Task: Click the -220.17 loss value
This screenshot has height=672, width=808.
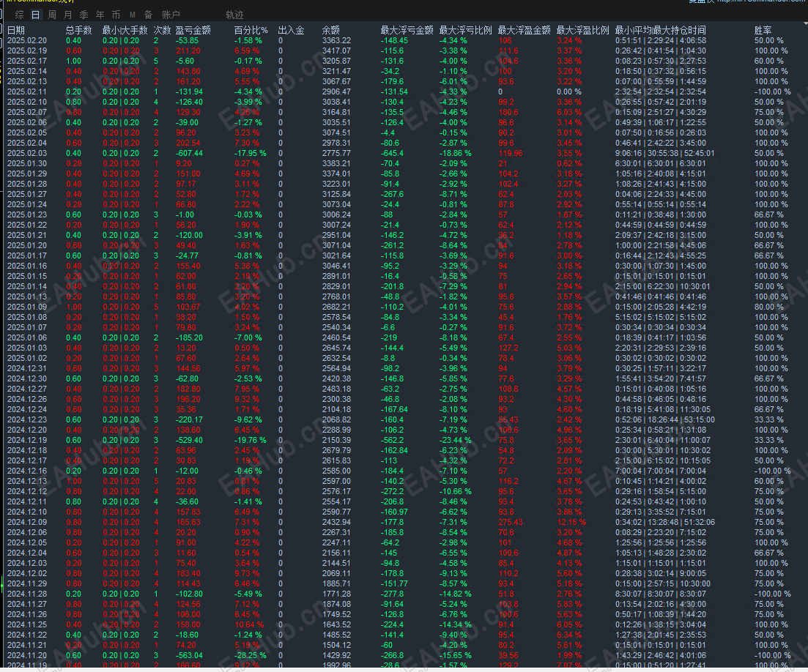Action: (189, 419)
